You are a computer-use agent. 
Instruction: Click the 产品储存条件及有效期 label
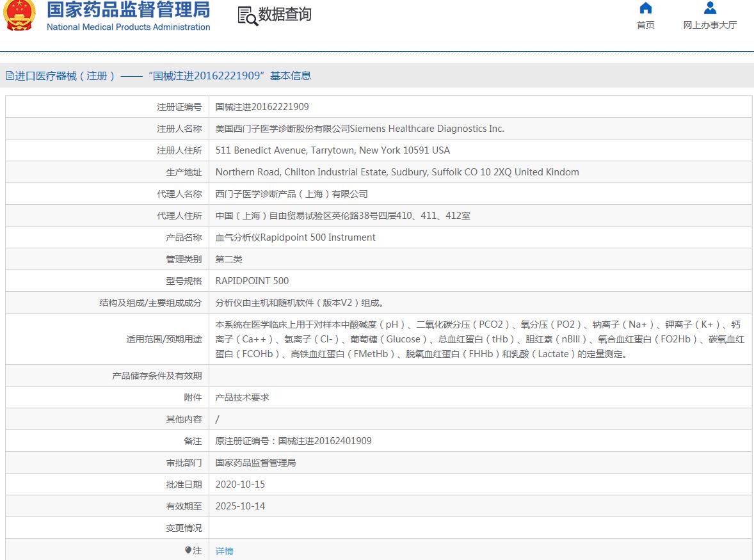[x=157, y=376]
